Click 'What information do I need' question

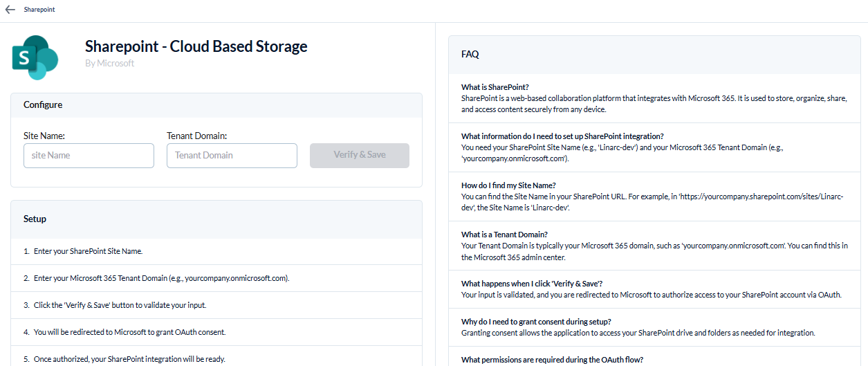(562, 136)
